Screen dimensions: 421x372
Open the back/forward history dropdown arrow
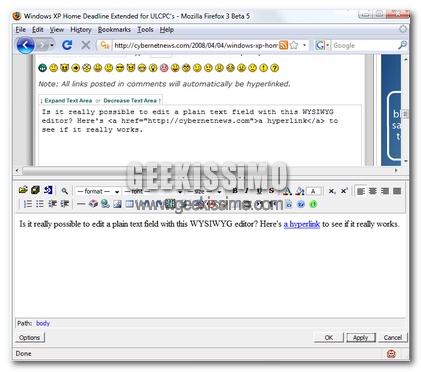pos(52,45)
